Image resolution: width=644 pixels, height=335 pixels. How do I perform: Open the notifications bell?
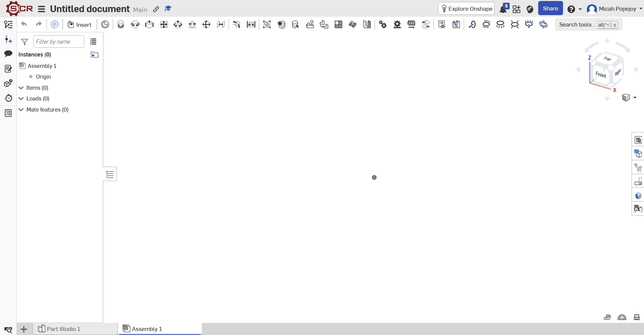pos(503,9)
